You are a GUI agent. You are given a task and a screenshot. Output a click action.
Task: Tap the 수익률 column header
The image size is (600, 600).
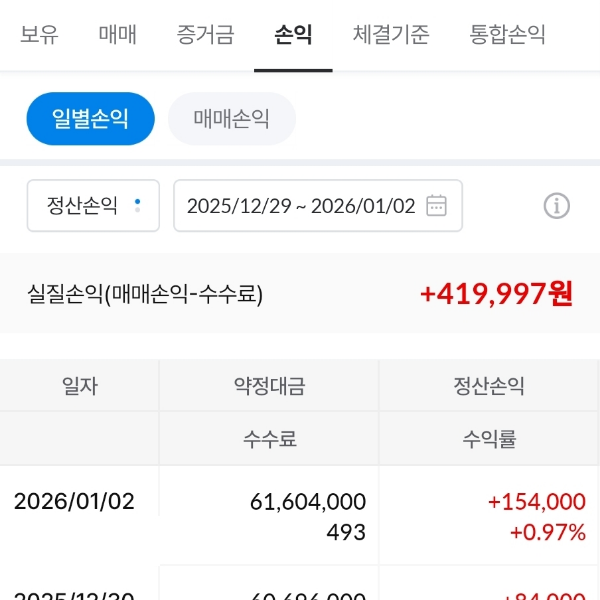(x=489, y=439)
